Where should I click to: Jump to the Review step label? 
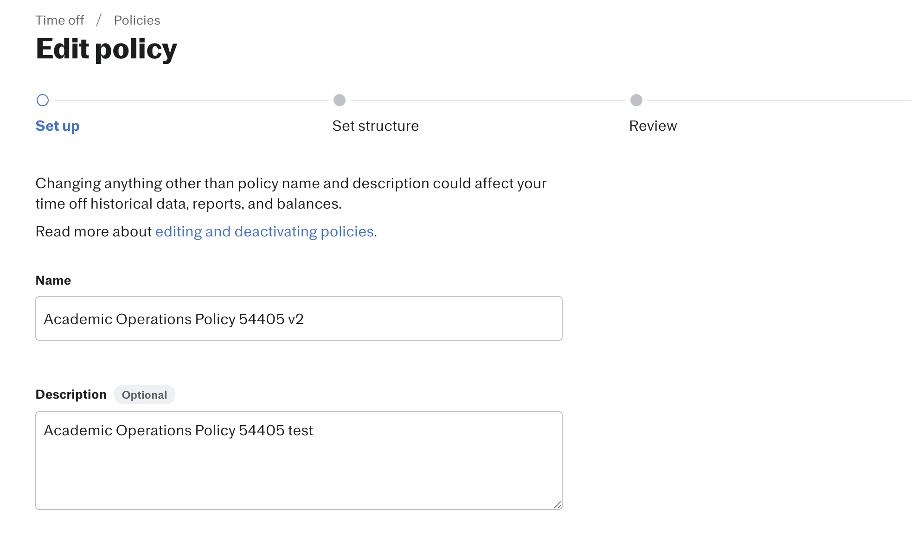point(653,126)
